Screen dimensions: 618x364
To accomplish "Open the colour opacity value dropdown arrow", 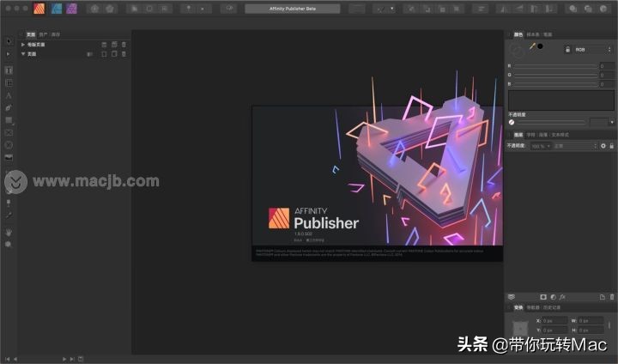I will click(612, 122).
